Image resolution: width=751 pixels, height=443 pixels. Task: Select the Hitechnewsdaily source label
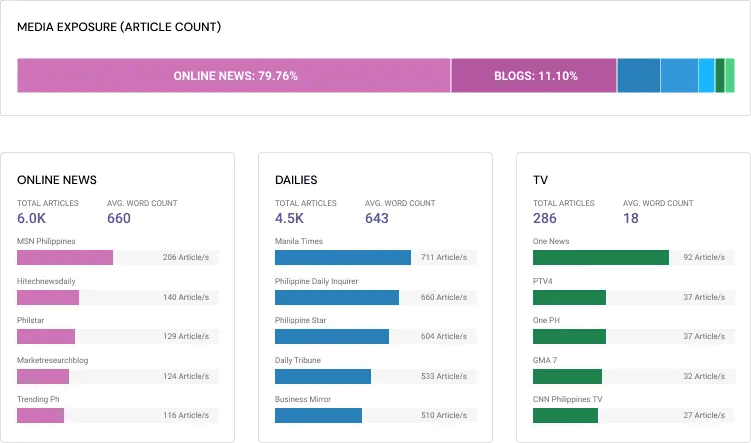(x=47, y=281)
